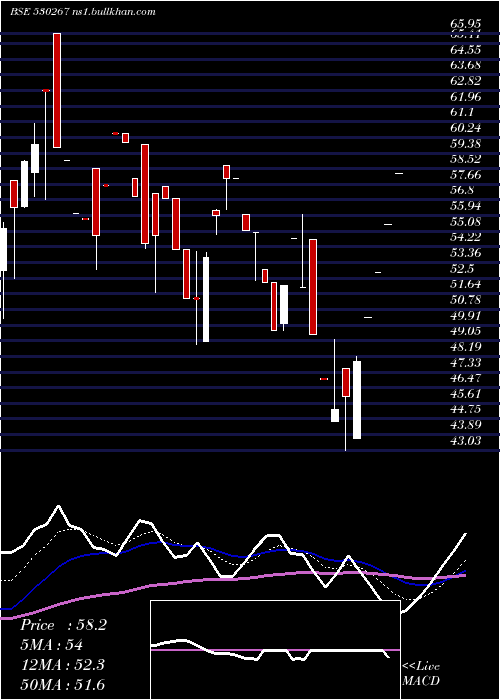The height and width of the screenshot is (700, 500).
Task: Click the 47.33 price label
Action: (x=466, y=362)
